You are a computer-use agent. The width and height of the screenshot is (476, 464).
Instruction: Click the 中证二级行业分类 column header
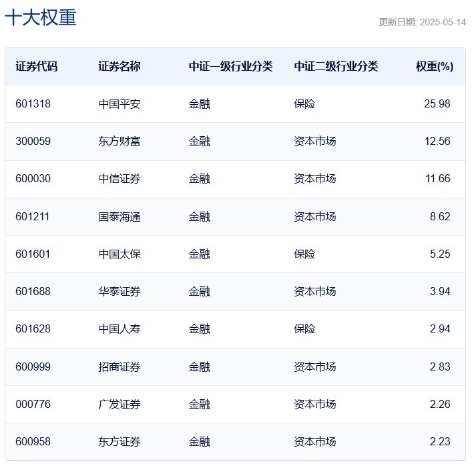(336, 66)
